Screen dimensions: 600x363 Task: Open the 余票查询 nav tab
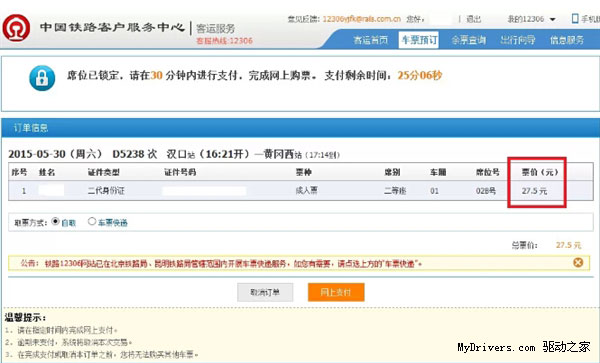468,40
